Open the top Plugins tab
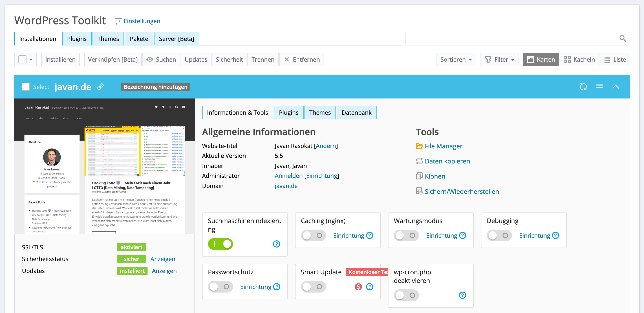Viewport: 644px width, 313px height. [77, 38]
